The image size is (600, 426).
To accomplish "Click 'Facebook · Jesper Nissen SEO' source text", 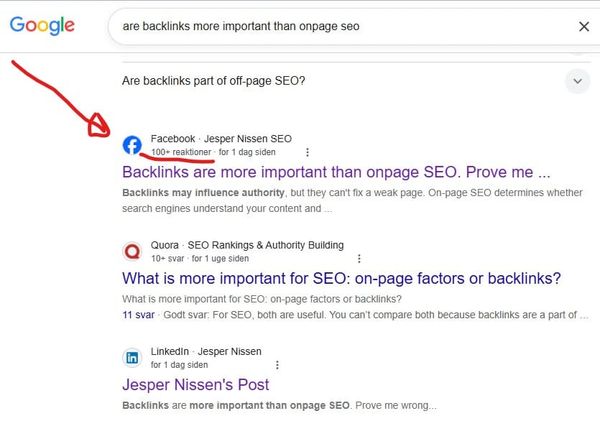I will point(221,139).
